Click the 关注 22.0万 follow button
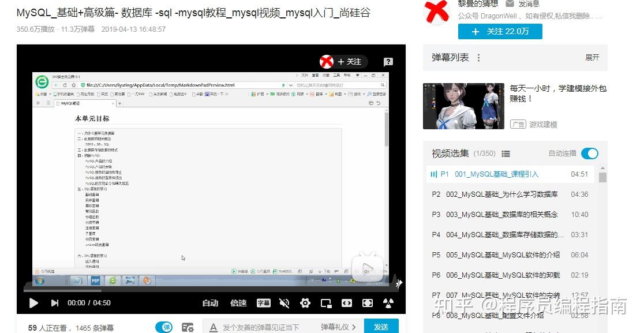Image resolution: width=644 pixels, height=333 pixels. coord(500,32)
